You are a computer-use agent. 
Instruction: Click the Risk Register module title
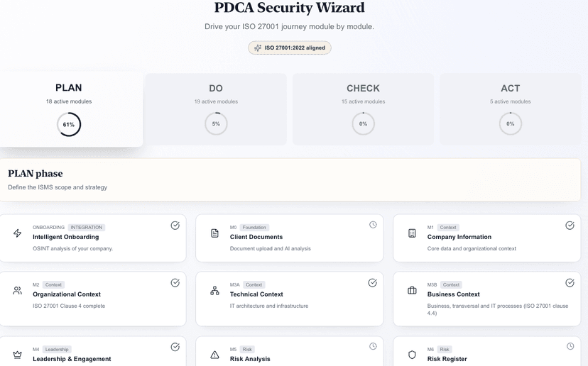(447, 359)
